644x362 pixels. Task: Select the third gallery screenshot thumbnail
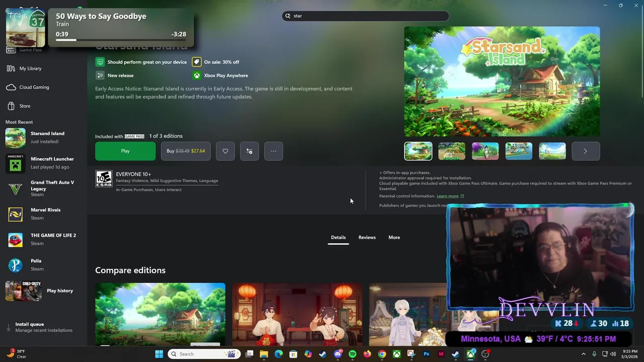(485, 151)
